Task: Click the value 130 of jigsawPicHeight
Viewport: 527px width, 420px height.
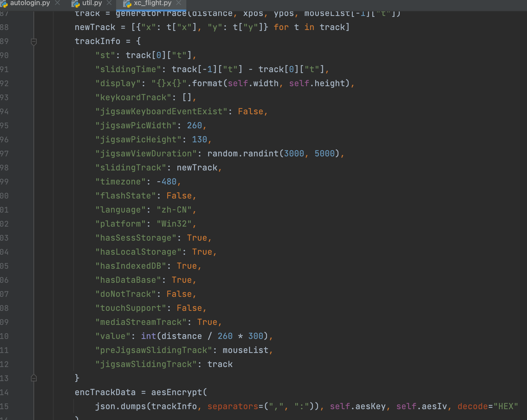Action: click(200, 139)
